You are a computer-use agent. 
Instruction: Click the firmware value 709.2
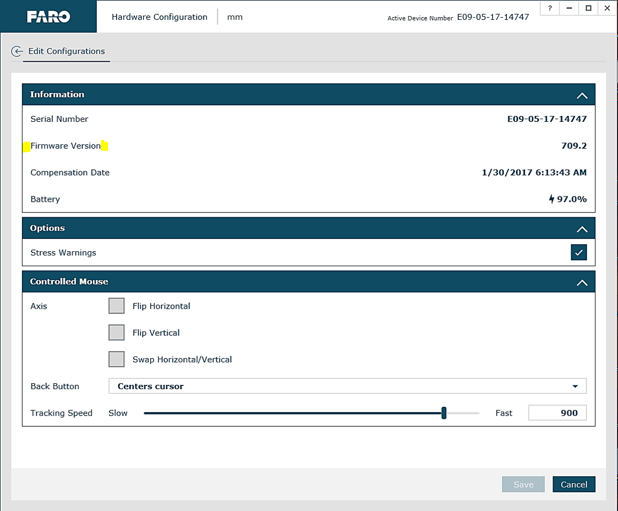point(574,146)
